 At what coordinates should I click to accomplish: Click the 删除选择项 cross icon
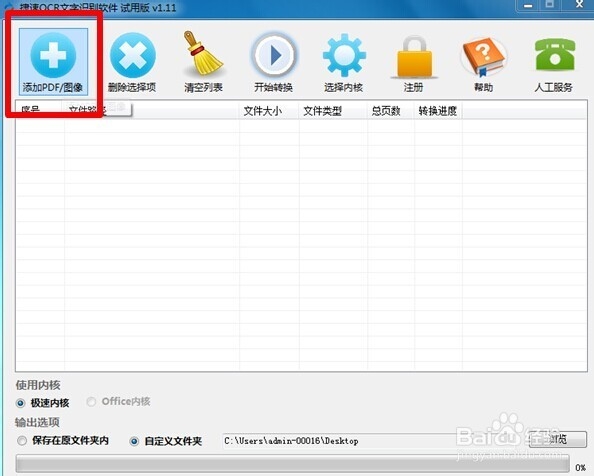[133, 56]
